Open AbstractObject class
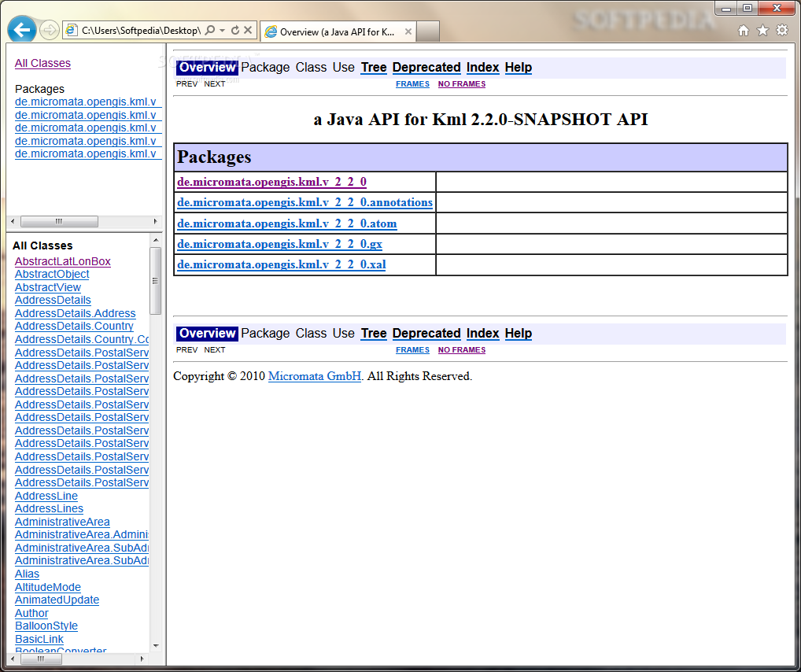The image size is (801, 672). 52,274
